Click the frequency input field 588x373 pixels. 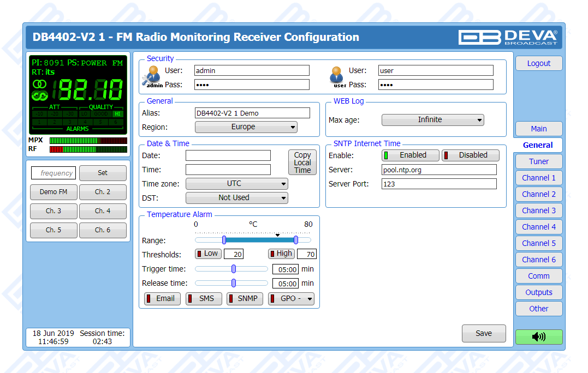tap(53, 173)
